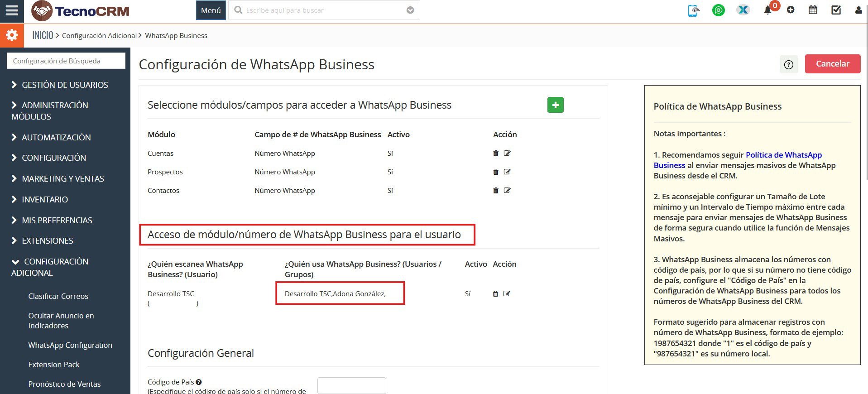This screenshot has width=868, height=394.
Task: Open the hamburger menu at top left
Action: coord(12,10)
